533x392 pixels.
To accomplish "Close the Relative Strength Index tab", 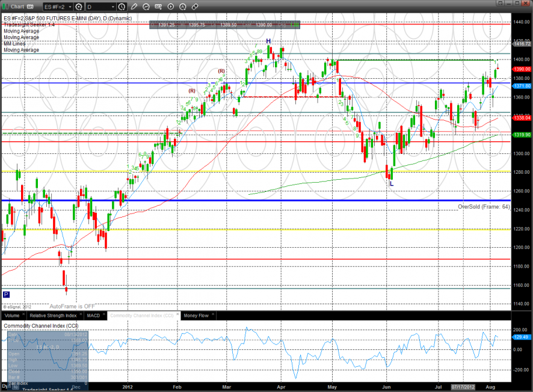I will [x=81, y=314].
